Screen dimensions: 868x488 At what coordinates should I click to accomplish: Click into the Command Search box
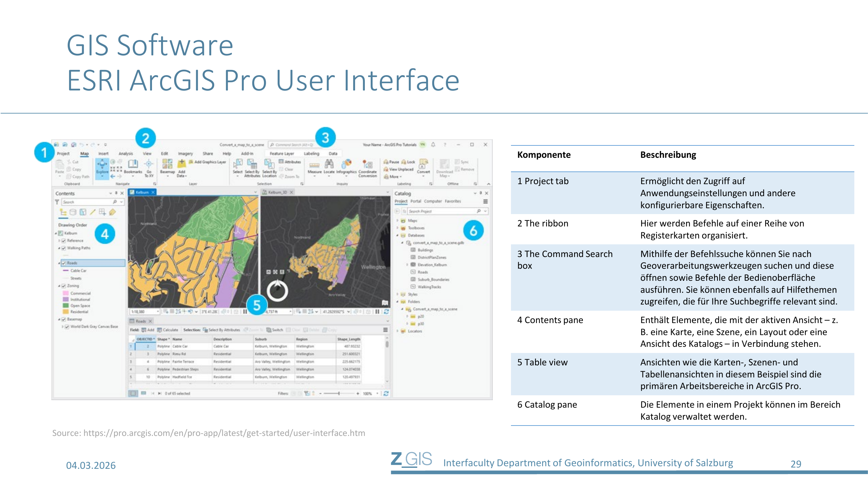click(x=292, y=145)
